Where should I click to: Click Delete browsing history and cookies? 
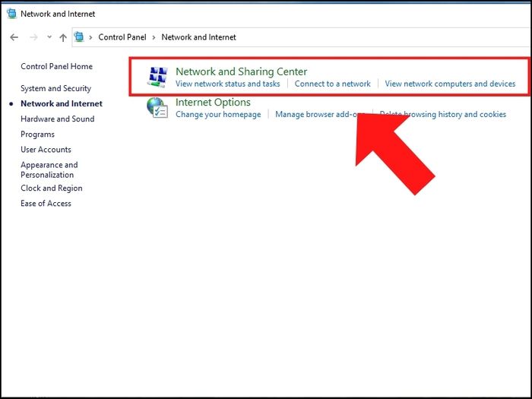click(x=443, y=114)
